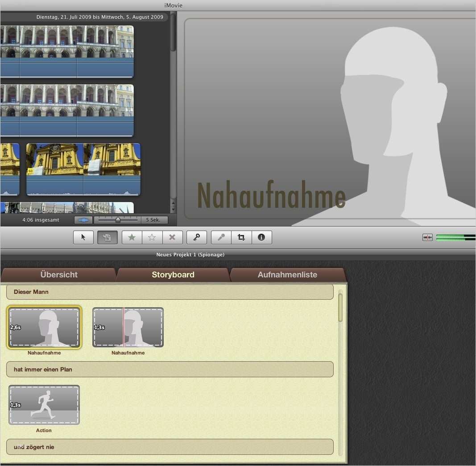The height and width of the screenshot is (466, 476).
Task: Open clip information with the inspector icon
Action: (261, 237)
